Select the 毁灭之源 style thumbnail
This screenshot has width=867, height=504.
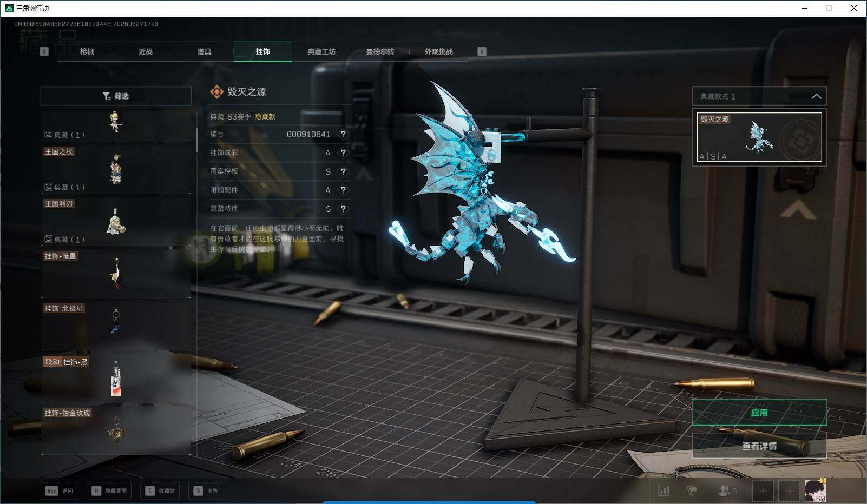759,136
